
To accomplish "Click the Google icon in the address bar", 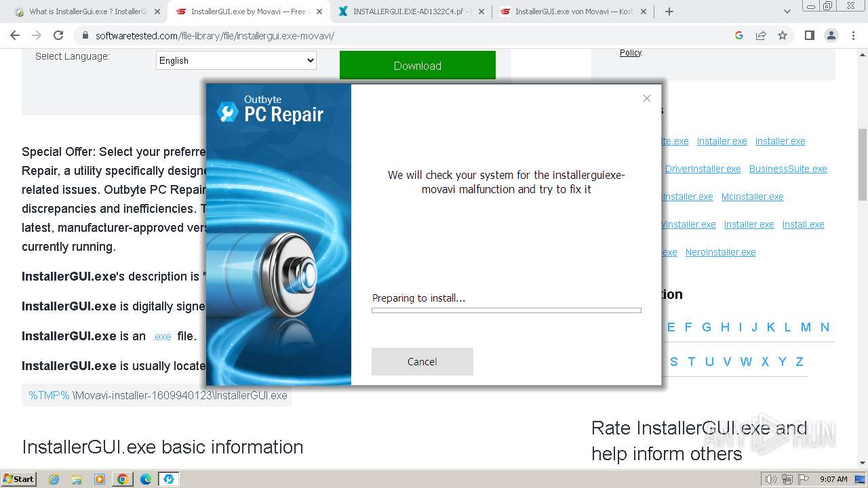I will tap(739, 35).
